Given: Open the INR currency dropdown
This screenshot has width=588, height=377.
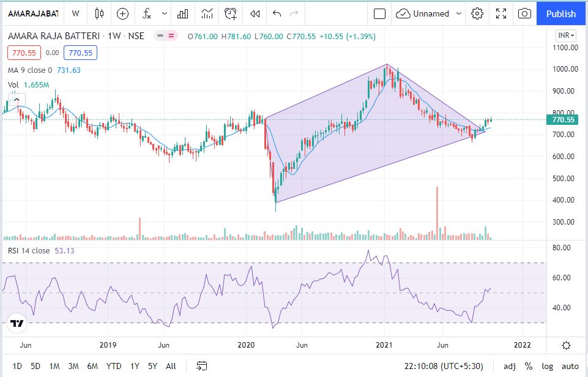Looking at the screenshot, I should tap(565, 36).
